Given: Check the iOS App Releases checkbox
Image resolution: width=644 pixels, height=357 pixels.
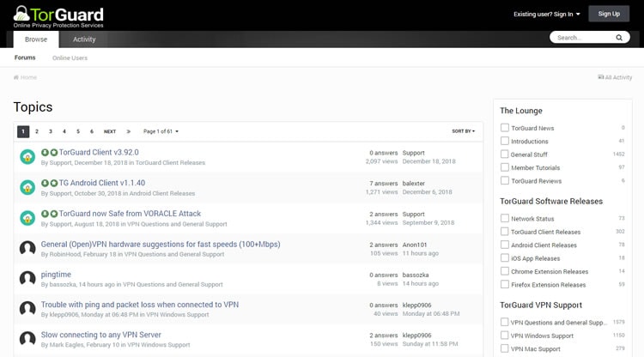Looking at the screenshot, I should (505, 257).
